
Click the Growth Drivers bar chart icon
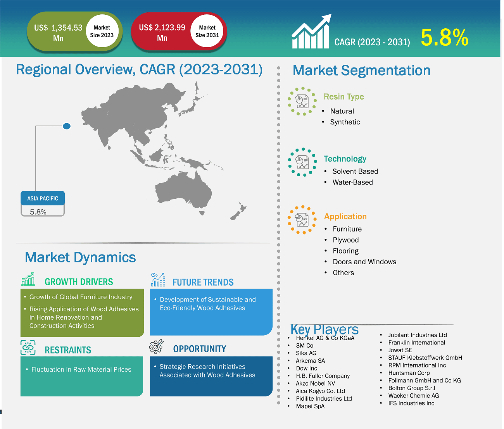28,279
